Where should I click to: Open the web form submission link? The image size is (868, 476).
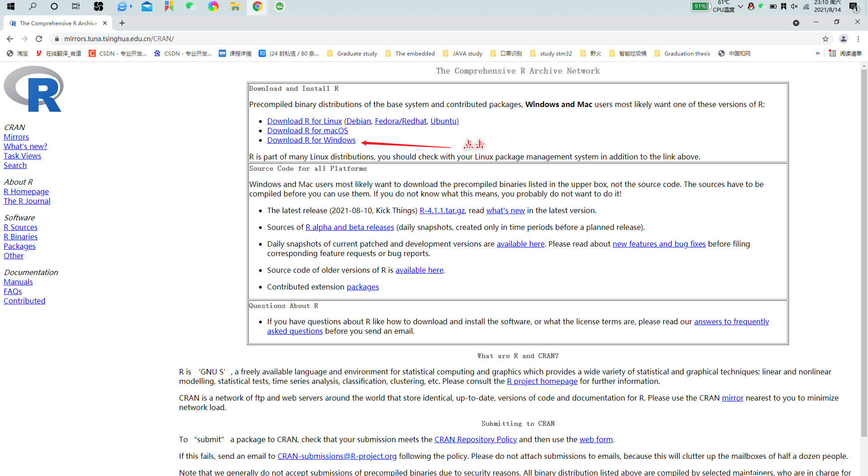click(596, 439)
